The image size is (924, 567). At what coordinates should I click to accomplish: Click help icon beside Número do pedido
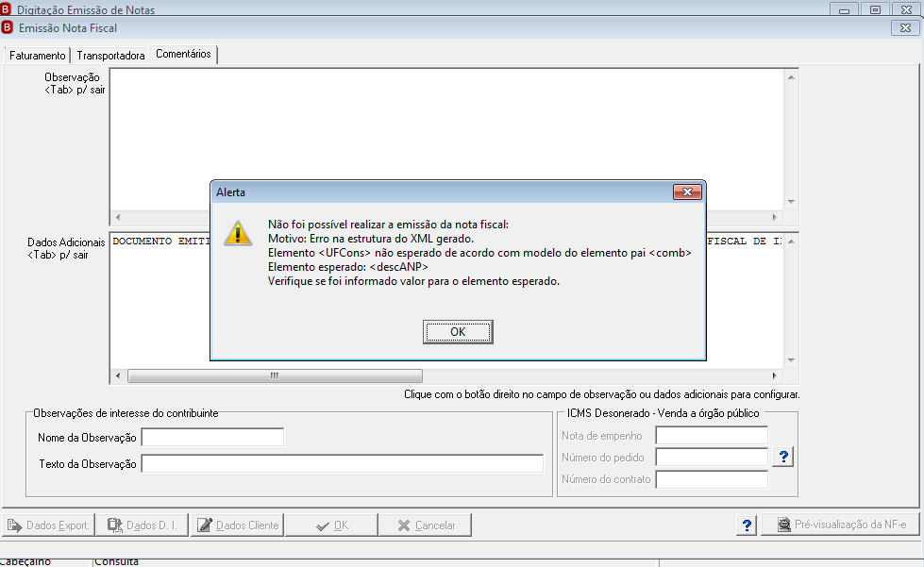(x=783, y=457)
